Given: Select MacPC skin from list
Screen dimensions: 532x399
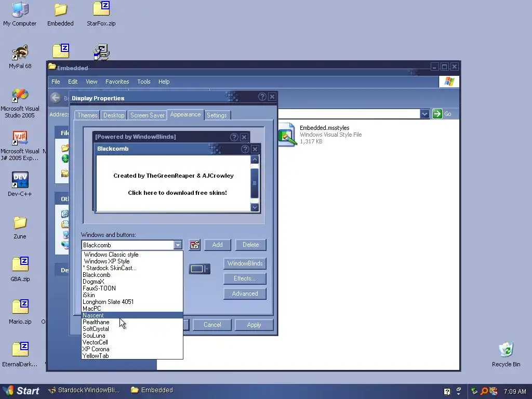Looking at the screenshot, I should click(132, 309).
